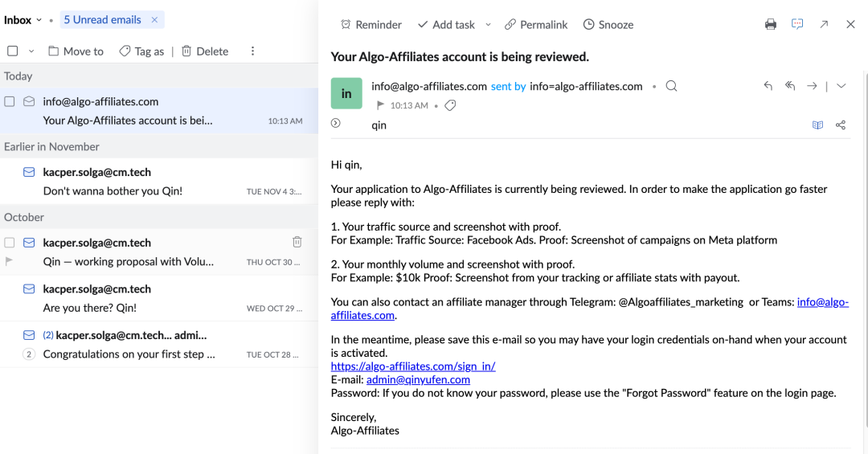Open reader view book icon
The width and height of the screenshot is (868, 454).
tap(817, 125)
